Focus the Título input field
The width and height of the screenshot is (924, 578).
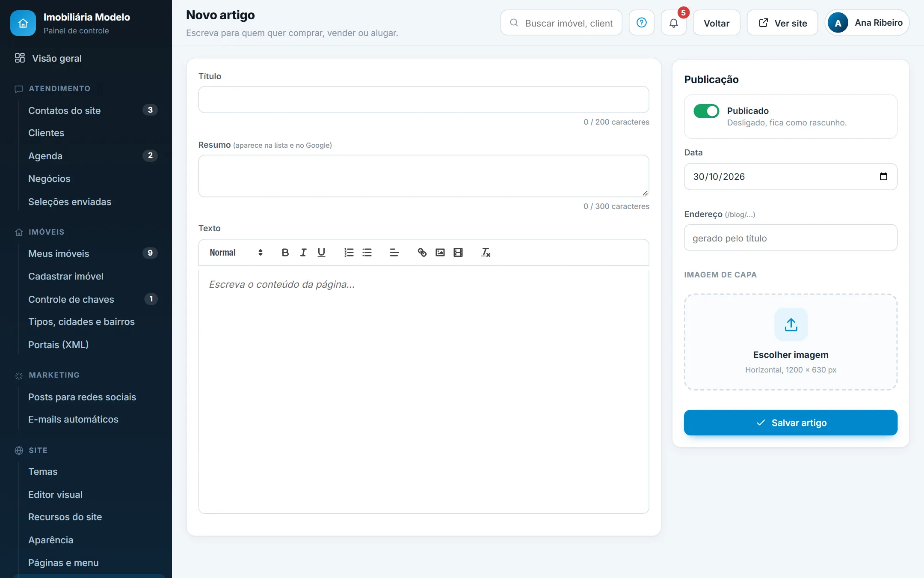[423, 100]
